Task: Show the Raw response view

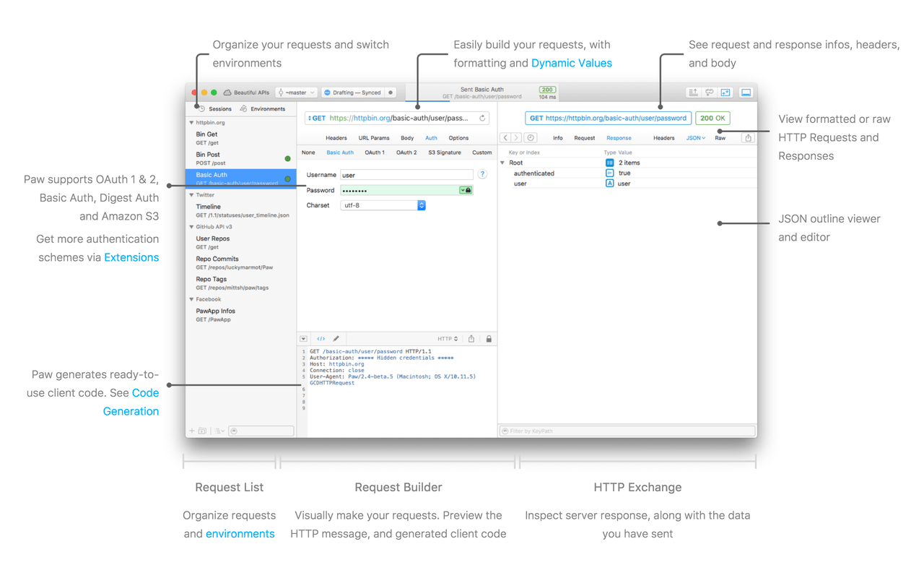Action: (720, 138)
